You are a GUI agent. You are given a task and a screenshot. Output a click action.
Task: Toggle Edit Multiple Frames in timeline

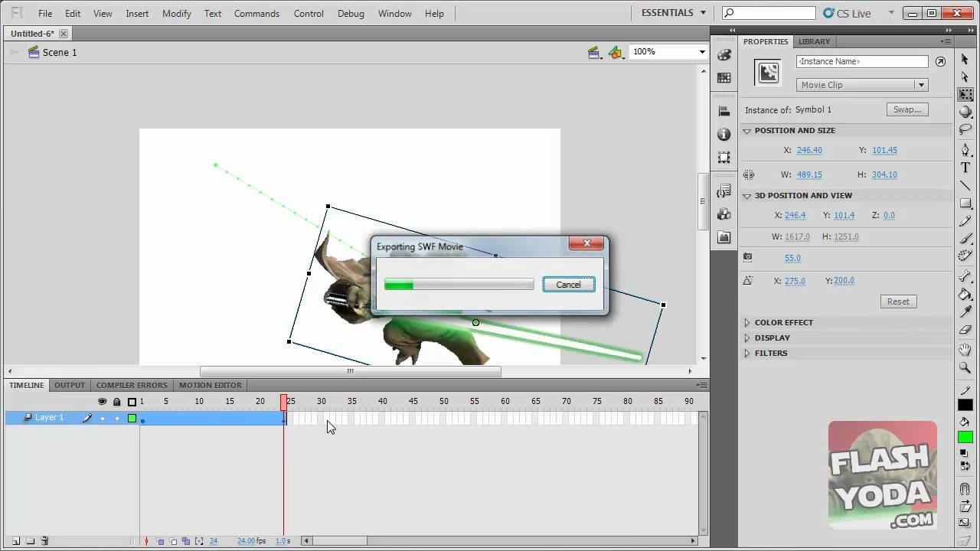click(x=186, y=541)
